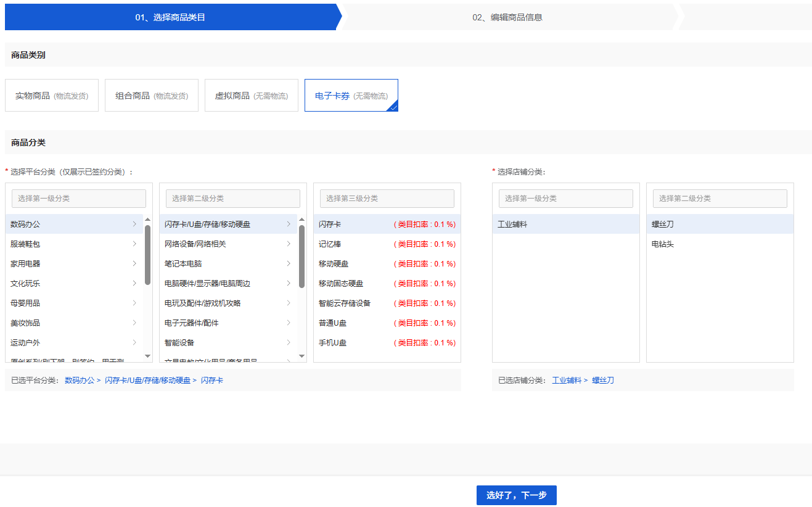Select 闪存卡 third-level category
The width and height of the screenshot is (812, 507).
coord(387,224)
